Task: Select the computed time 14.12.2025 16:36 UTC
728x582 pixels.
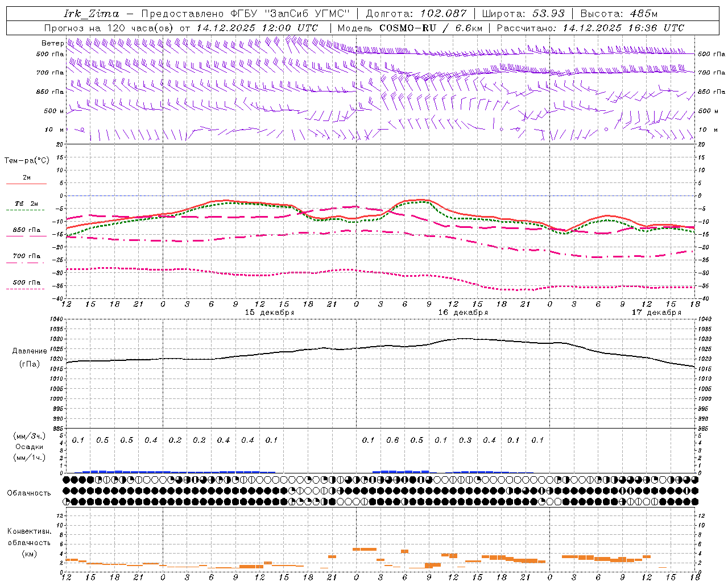Action: [623, 28]
